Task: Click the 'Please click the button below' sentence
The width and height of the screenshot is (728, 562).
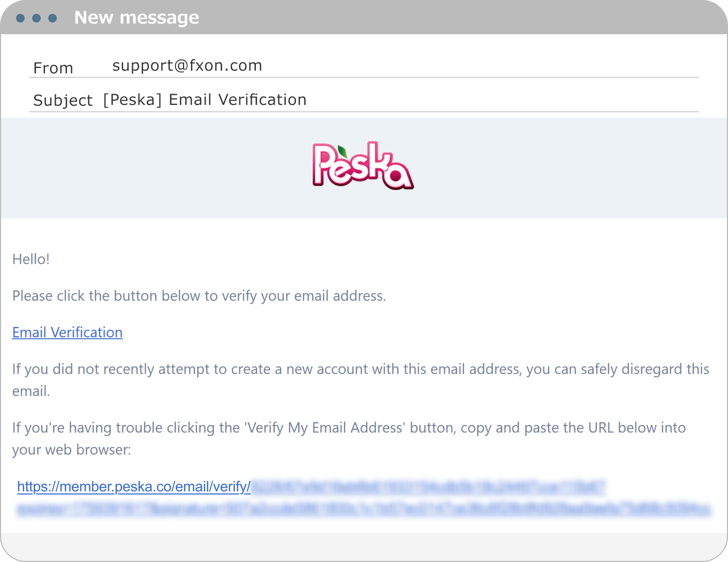Action: 199,296
